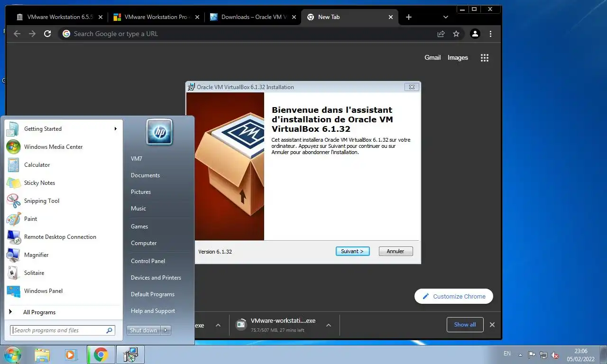Open the Chrome three-dot menu
The image size is (607, 364).
click(490, 34)
